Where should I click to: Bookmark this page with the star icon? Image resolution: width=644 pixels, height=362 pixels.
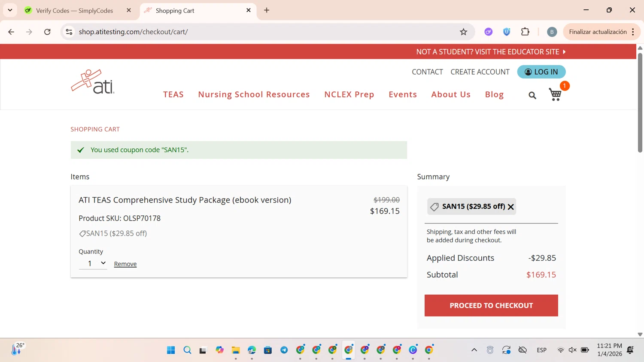point(463,32)
